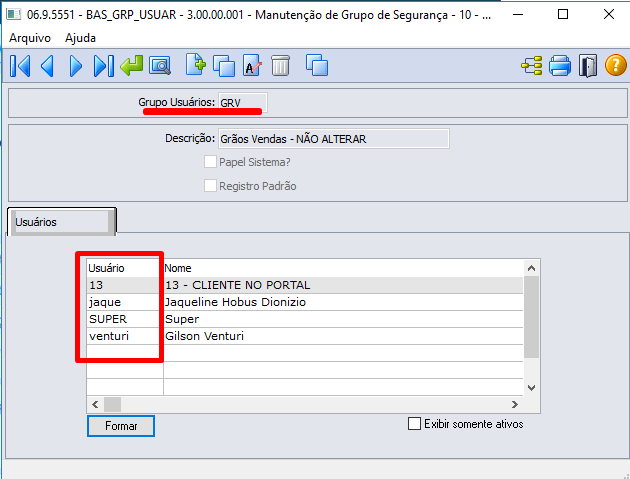Click the modify record icon with letter A
This screenshot has height=479, width=630.
tap(252, 65)
